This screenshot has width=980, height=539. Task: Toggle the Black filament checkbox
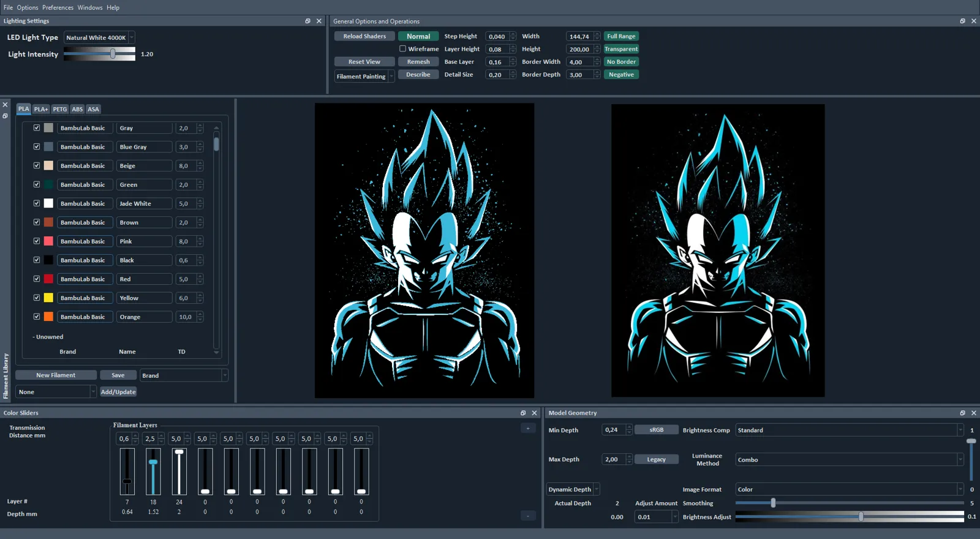[x=37, y=260]
